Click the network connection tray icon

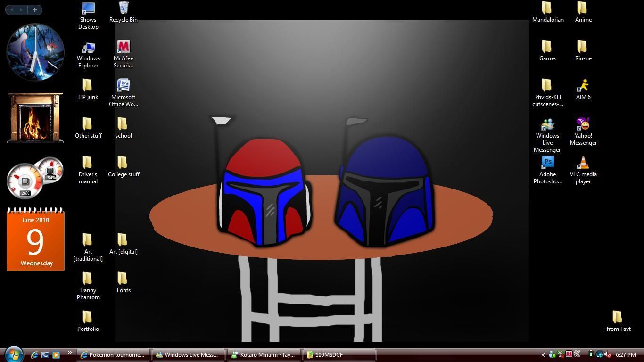coord(599,354)
